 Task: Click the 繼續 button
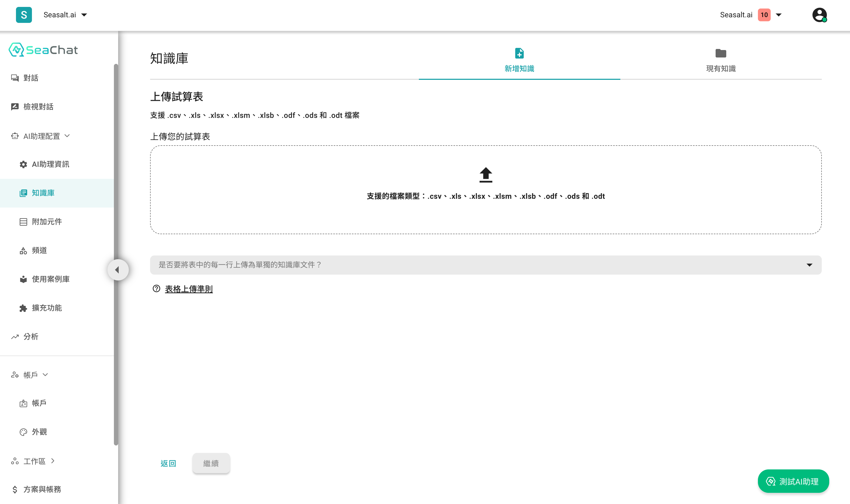coord(211,463)
